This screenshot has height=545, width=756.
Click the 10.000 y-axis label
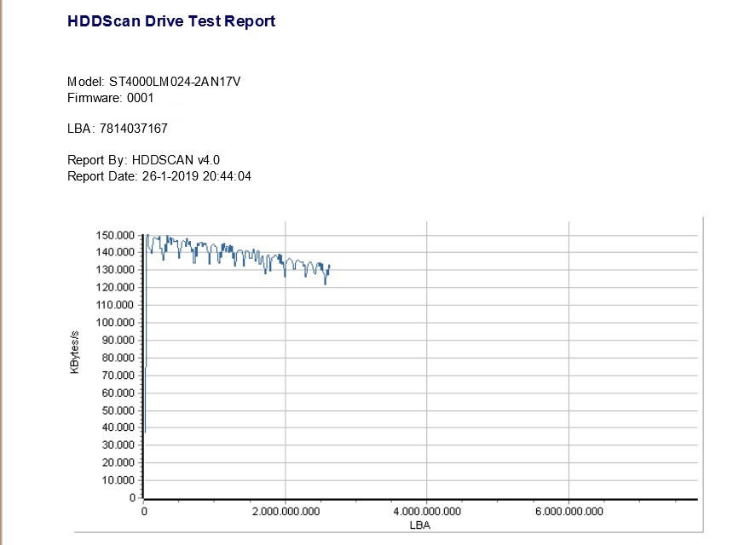pos(118,480)
